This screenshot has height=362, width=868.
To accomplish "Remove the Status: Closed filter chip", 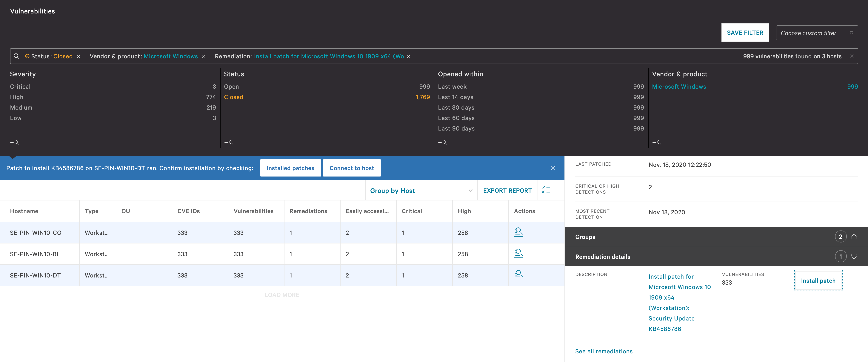I will 79,56.
